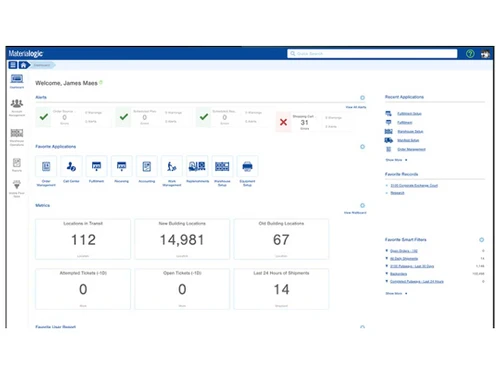Select the Dashboard breadcrumb tab
Image resolution: width=500 pixels, height=375 pixels.
42,65
